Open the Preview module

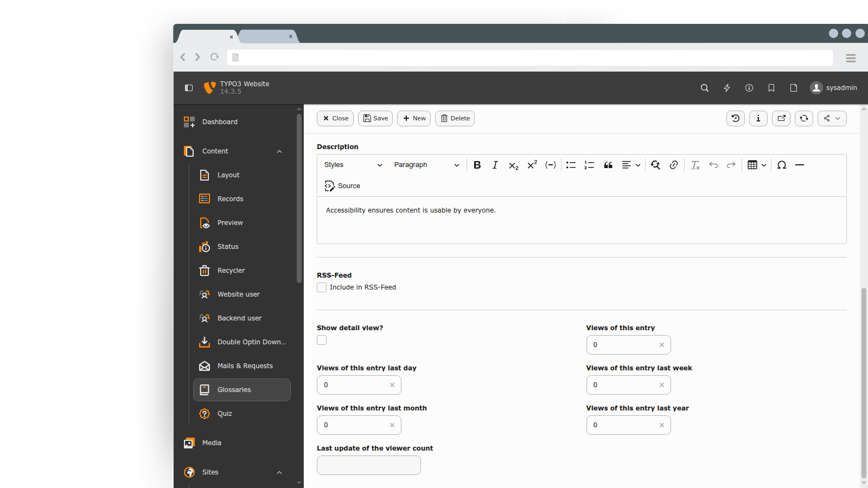[x=242, y=223]
